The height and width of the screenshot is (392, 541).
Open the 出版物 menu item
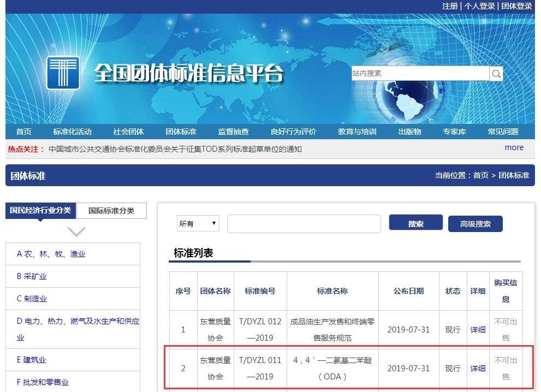tap(411, 131)
